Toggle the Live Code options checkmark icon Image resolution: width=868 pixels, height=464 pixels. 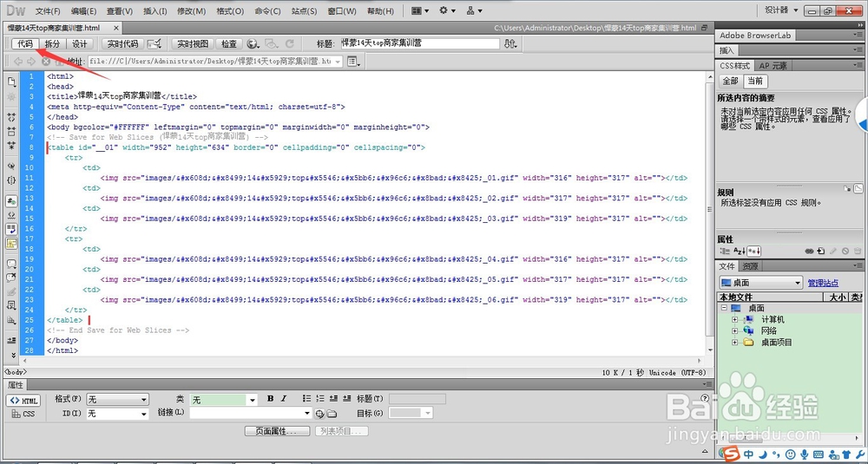[155, 43]
